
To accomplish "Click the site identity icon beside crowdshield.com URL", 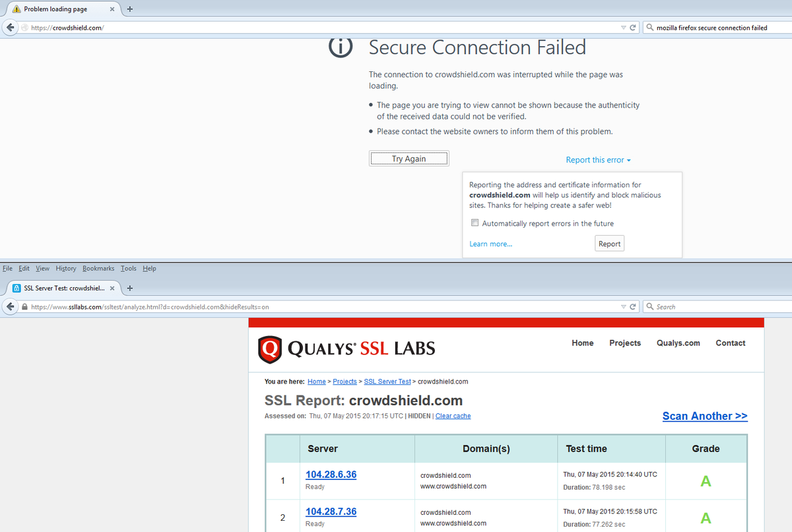I will point(24,28).
